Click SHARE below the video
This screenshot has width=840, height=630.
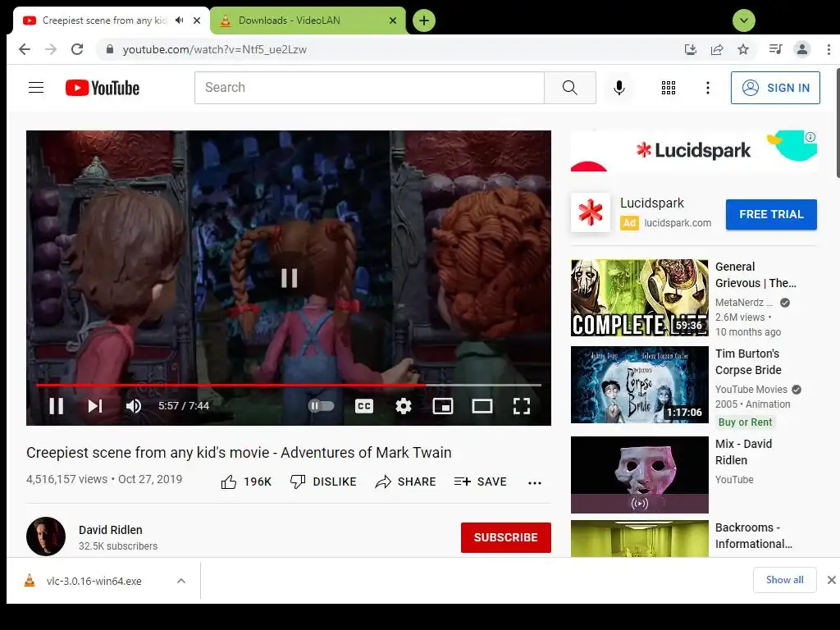click(x=405, y=482)
